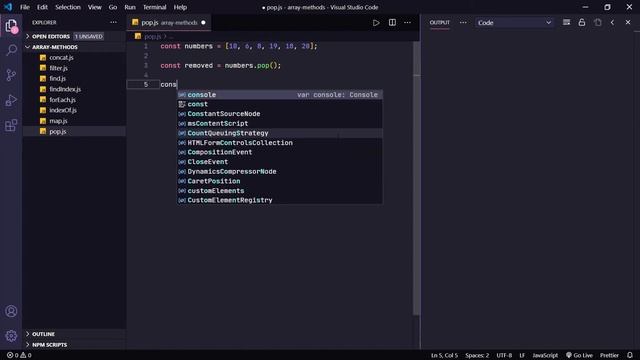Select the Output channel Code dropdown
Viewport: 640px width, 360px height.
click(x=515, y=23)
